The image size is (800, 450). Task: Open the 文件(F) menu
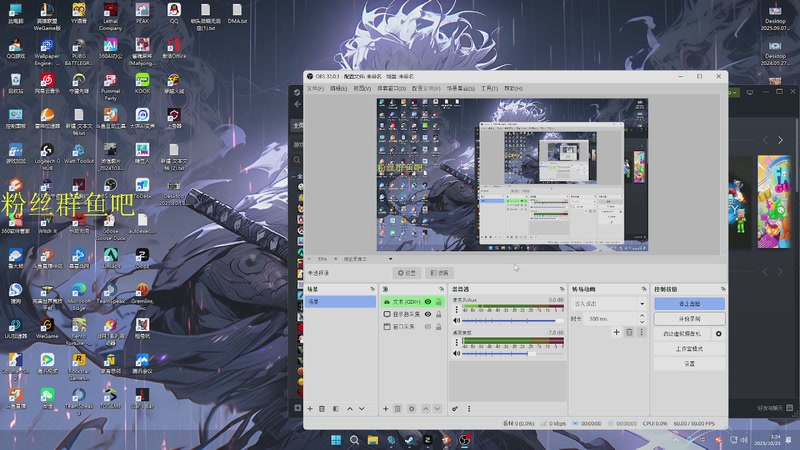coord(315,88)
